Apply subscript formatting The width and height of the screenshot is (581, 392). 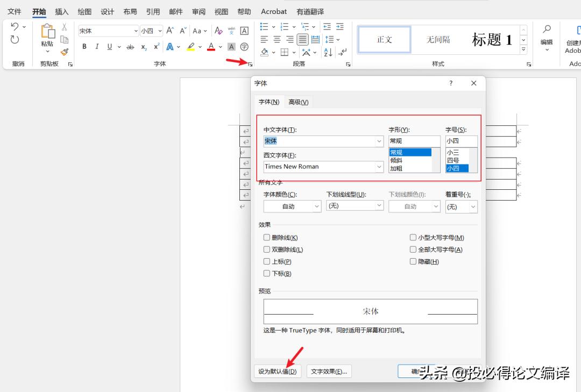[x=143, y=47]
